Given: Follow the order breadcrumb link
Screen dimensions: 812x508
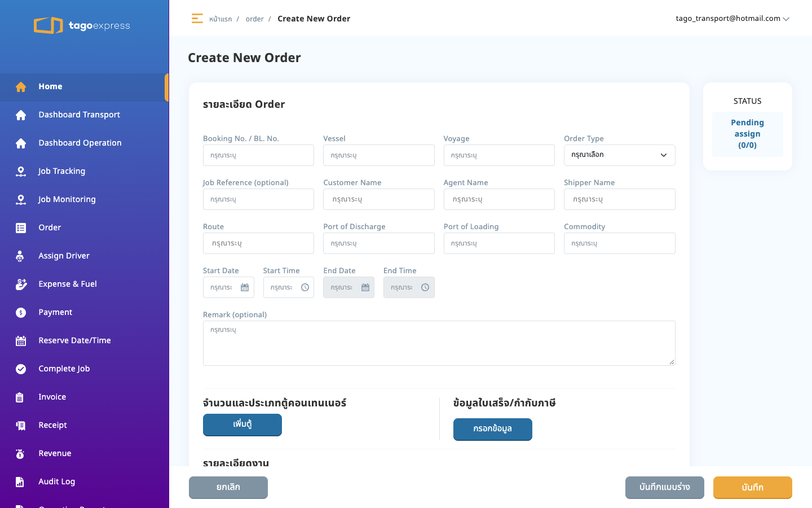Looking at the screenshot, I should [255, 19].
